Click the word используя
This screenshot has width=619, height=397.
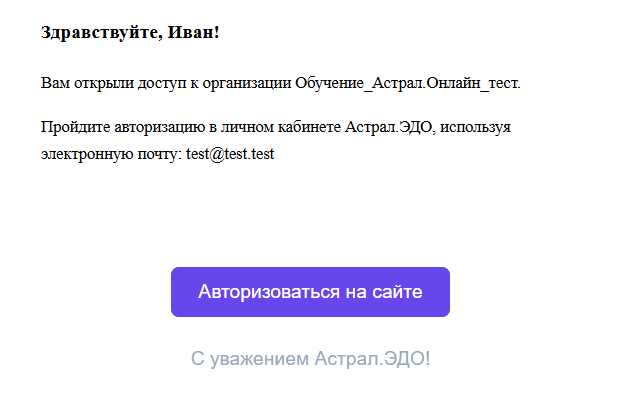[476, 127]
